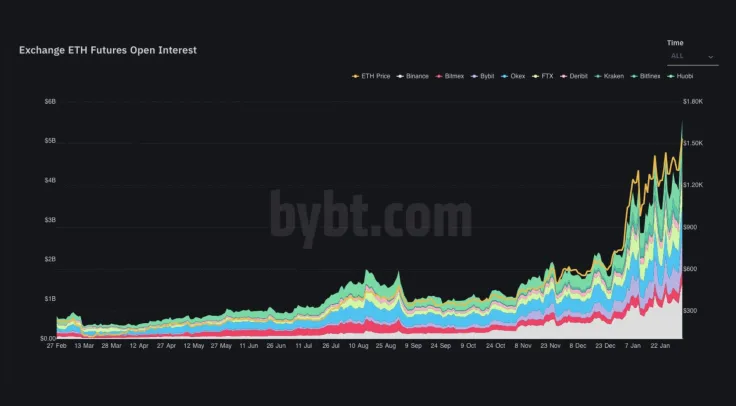Click the Deribit legend marker
This screenshot has width=736, height=406.
coord(563,76)
